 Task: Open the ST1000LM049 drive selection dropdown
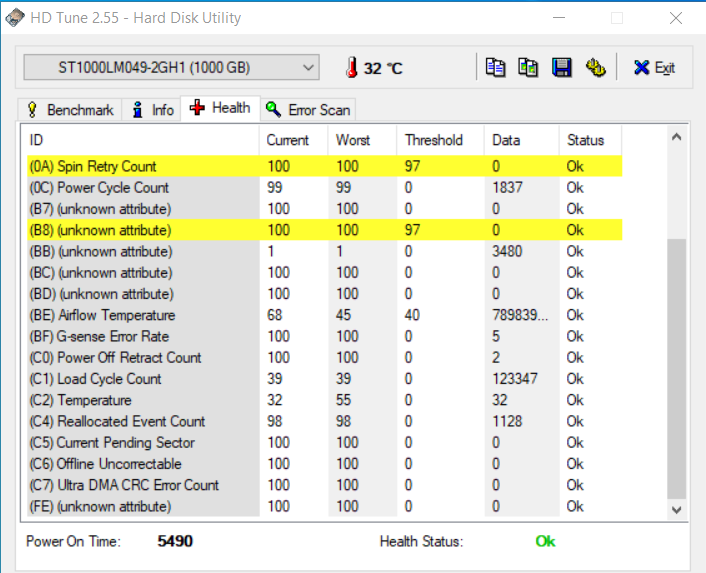coord(172,68)
